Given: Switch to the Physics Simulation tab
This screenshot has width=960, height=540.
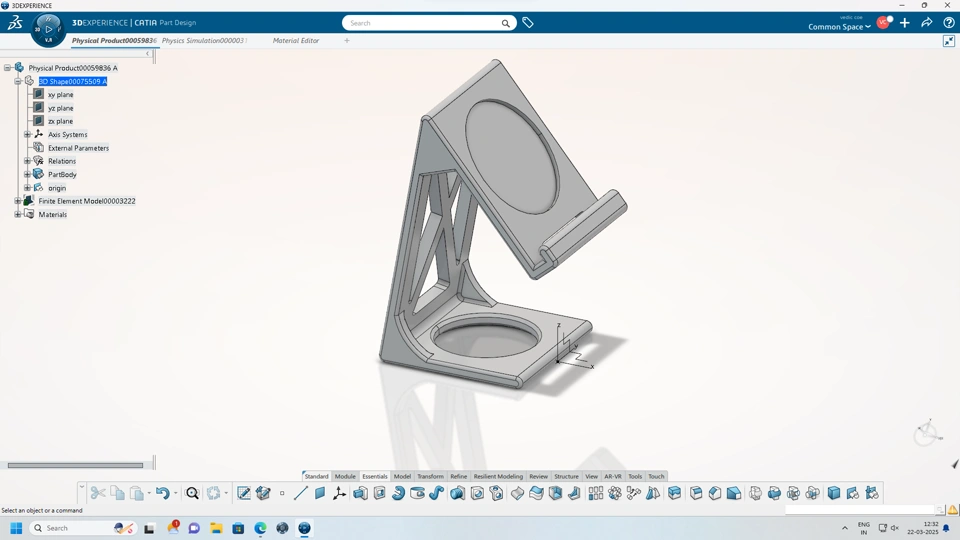Looking at the screenshot, I should [203, 40].
